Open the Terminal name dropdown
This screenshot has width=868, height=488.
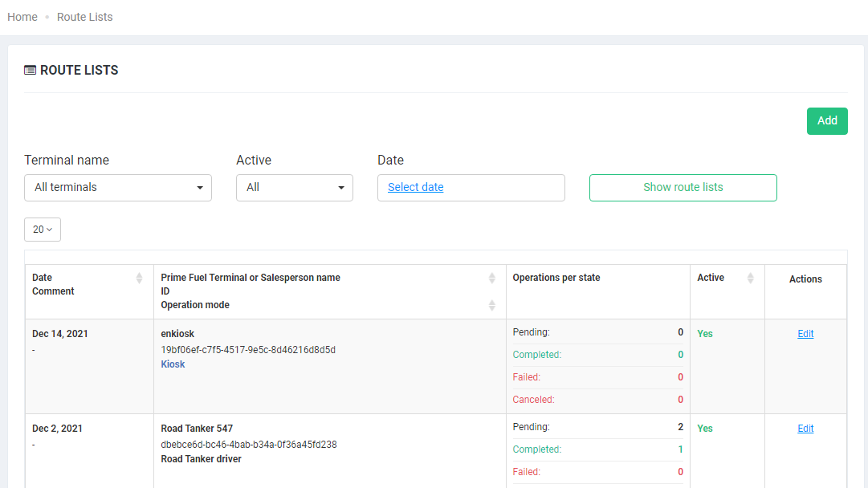click(118, 188)
